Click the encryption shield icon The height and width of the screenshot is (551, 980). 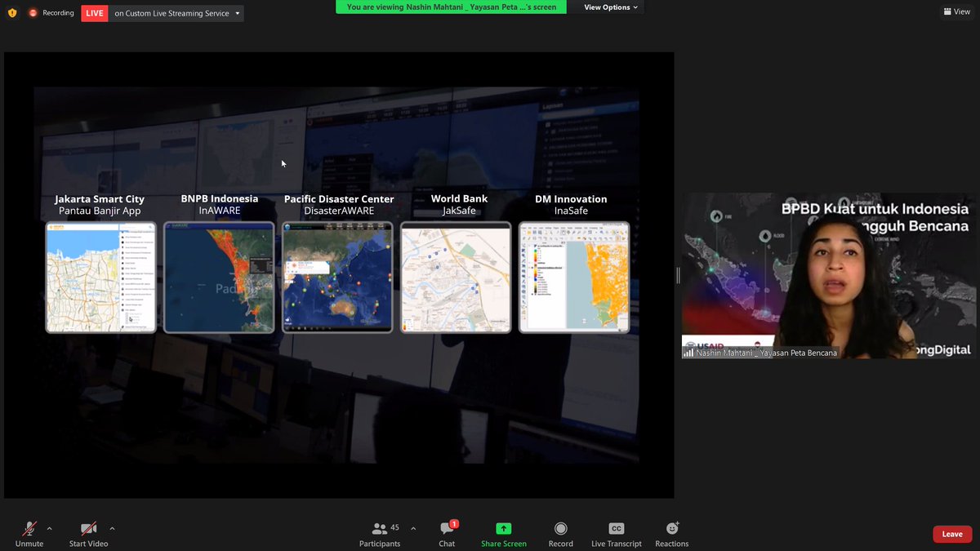click(x=12, y=13)
